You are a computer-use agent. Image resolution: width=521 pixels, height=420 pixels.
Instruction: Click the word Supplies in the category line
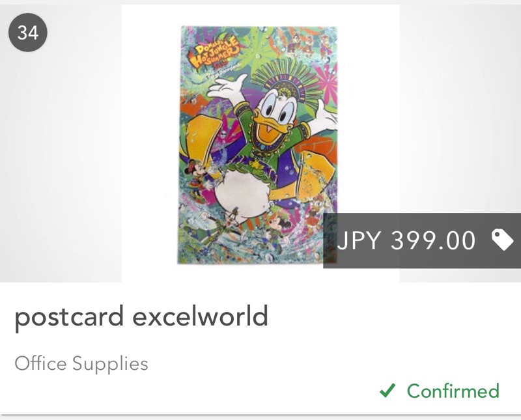[110, 363]
